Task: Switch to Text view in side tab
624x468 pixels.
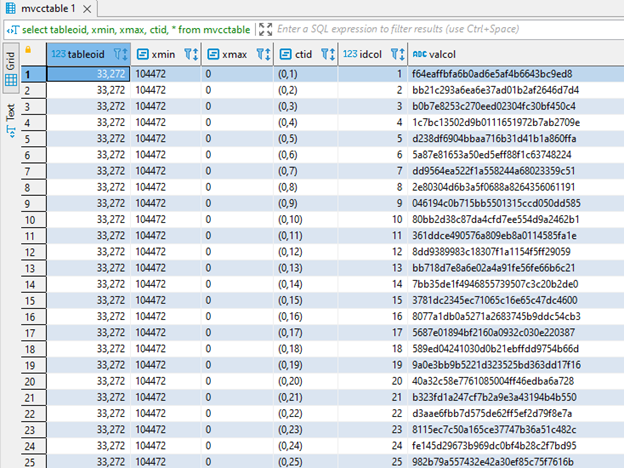Action: [11, 121]
